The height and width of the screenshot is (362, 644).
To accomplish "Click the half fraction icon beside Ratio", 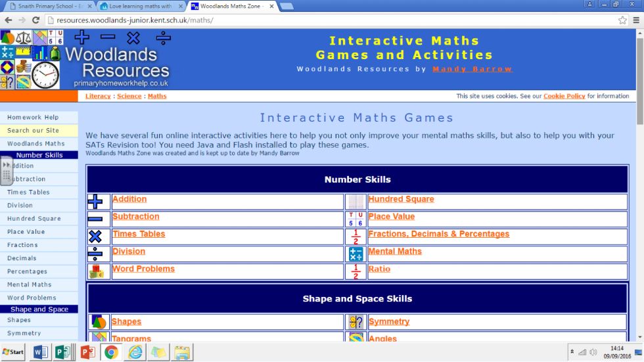I will 356,272.
